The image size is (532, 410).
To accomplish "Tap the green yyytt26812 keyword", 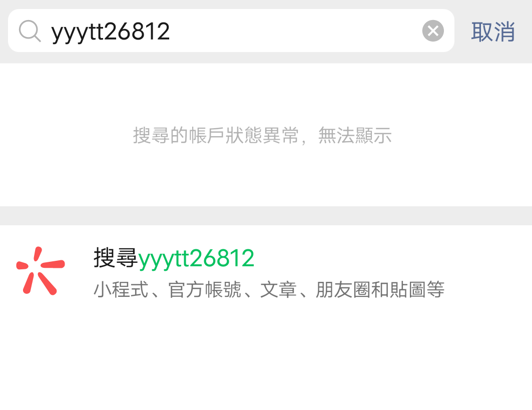I will (x=197, y=259).
